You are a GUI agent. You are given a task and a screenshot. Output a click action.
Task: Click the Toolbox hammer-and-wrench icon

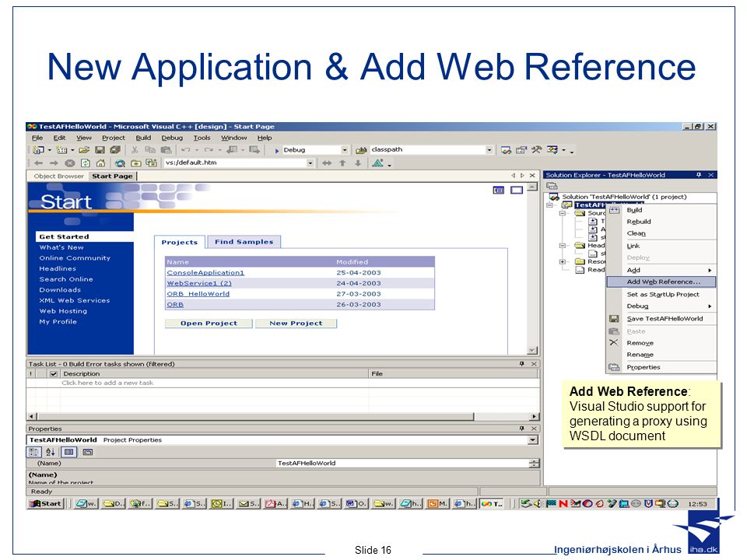click(x=537, y=150)
